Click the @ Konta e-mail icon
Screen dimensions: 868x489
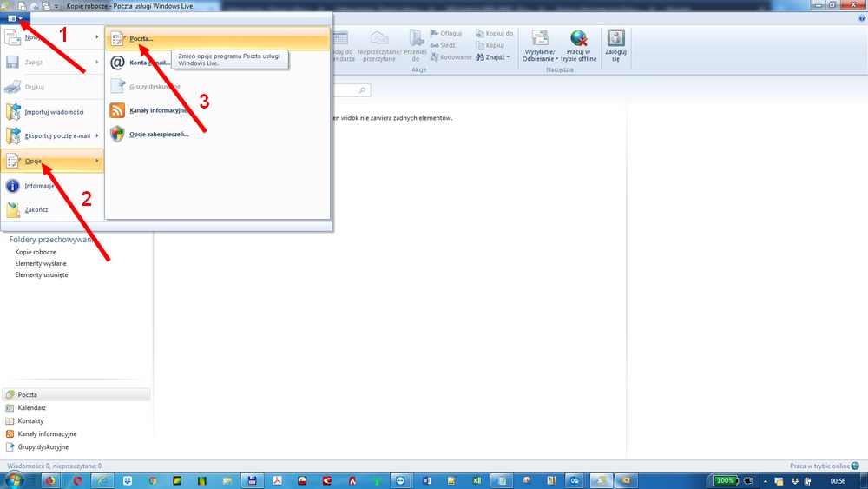[117, 63]
